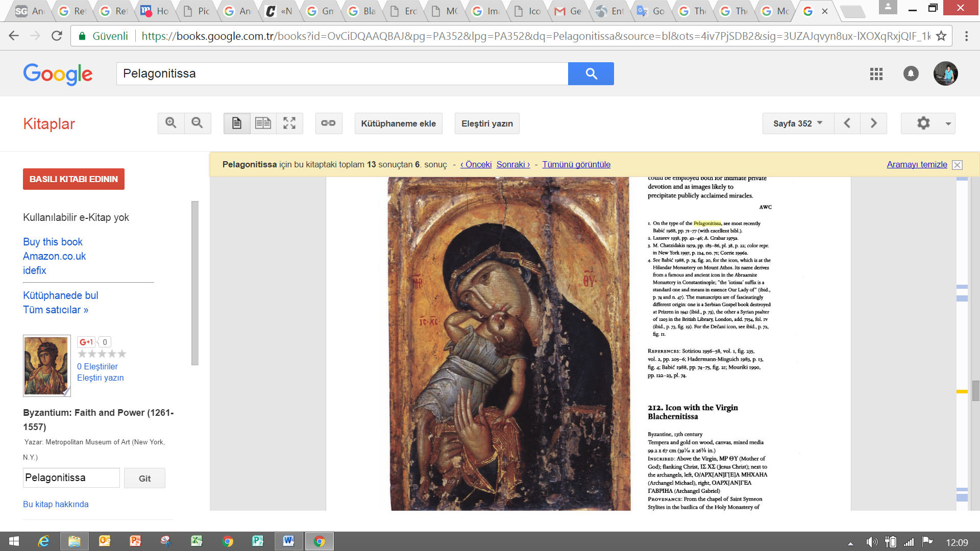The width and height of the screenshot is (980, 551).
Task: Open the Google apps grid
Action: [x=876, y=74]
